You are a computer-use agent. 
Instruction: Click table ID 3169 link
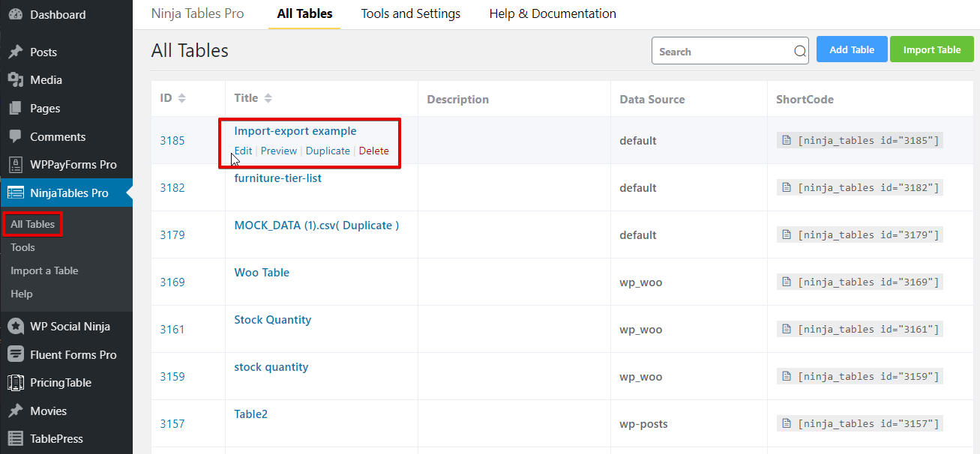172,282
